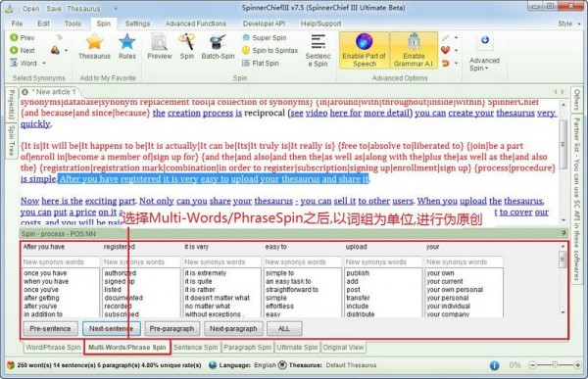Choose Super Spin
This screenshot has width=588, height=379.
pyautogui.click(x=265, y=38)
